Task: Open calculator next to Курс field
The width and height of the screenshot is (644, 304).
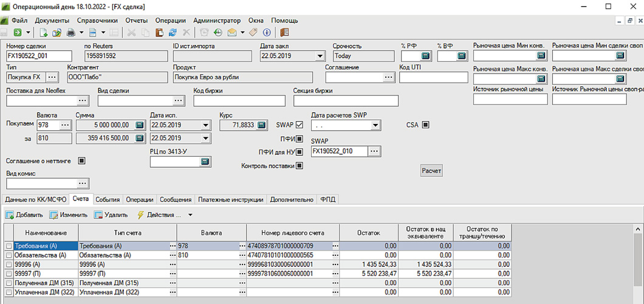Action: coord(261,125)
